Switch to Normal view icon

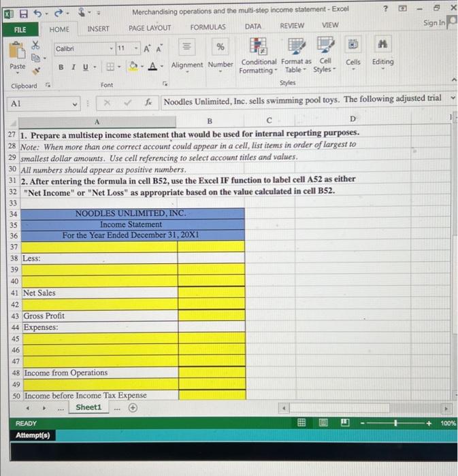(301, 422)
